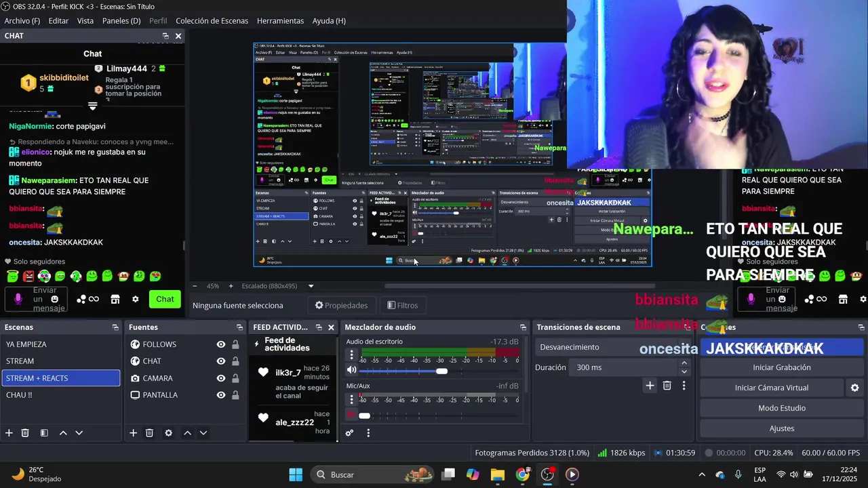Increase transition duration with up arrow
Viewport: 868px width, 488px height.
[x=684, y=363]
